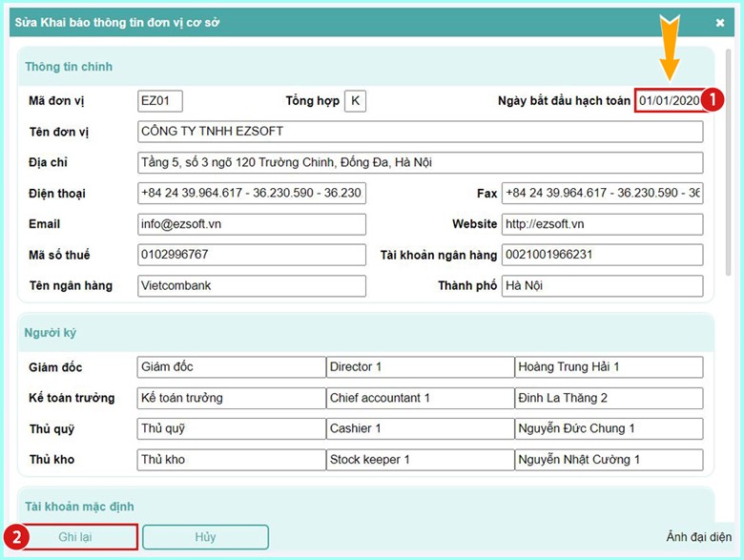Click the Ảnh đại diện avatar label

tap(698, 538)
